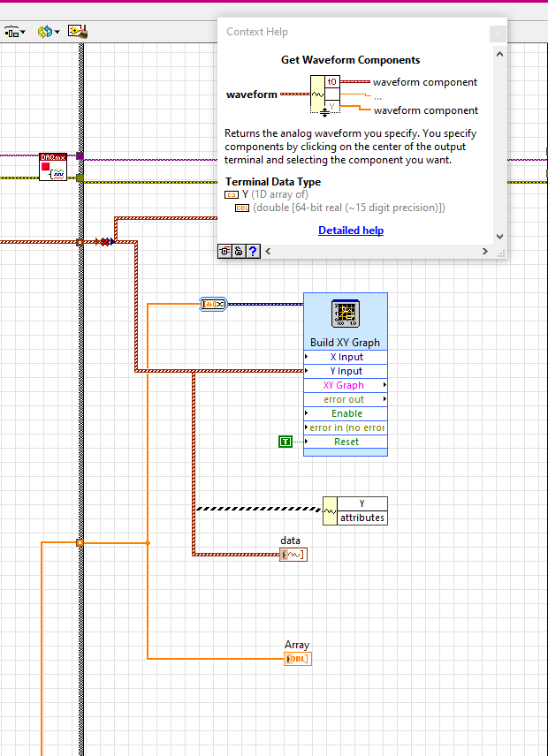Click the data waveform indicator terminal
The width and height of the screenshot is (548, 756).
click(x=293, y=555)
